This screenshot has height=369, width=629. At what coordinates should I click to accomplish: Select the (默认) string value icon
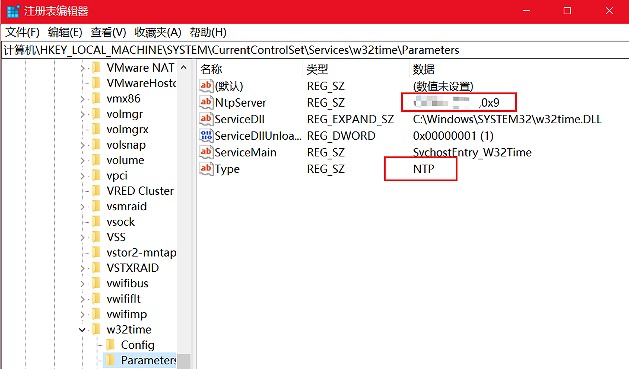(206, 85)
